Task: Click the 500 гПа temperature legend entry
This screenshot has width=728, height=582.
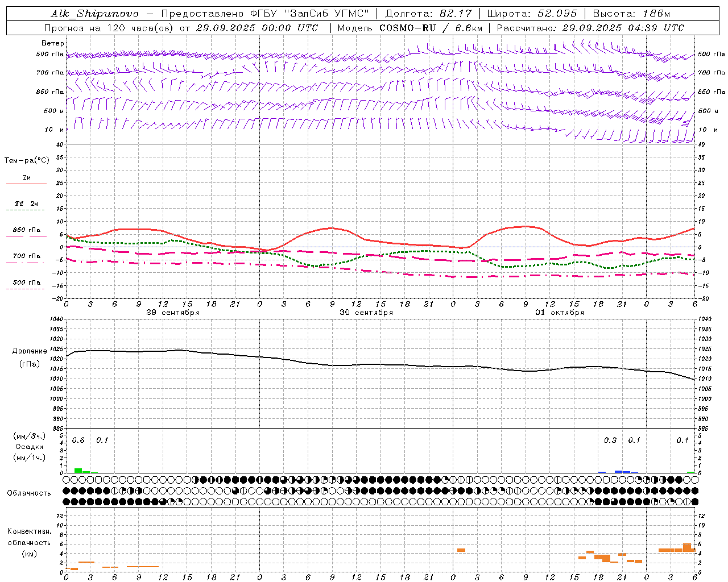Action: 26,284
